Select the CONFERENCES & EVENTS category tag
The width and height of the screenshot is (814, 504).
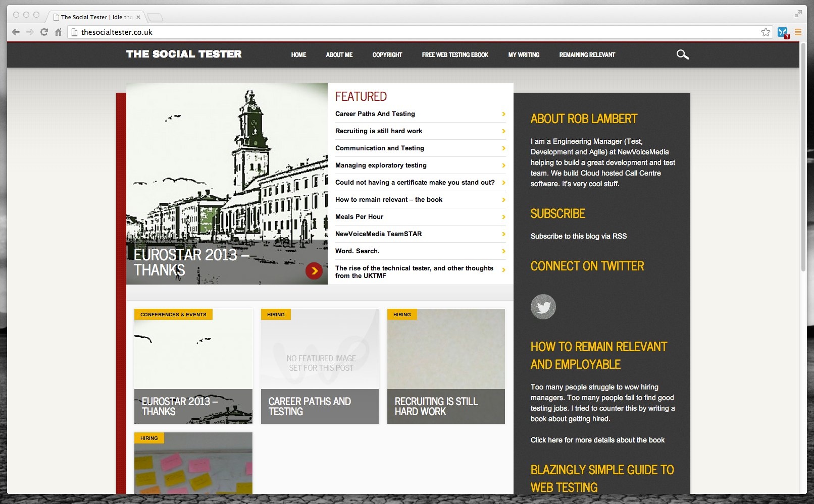(173, 314)
